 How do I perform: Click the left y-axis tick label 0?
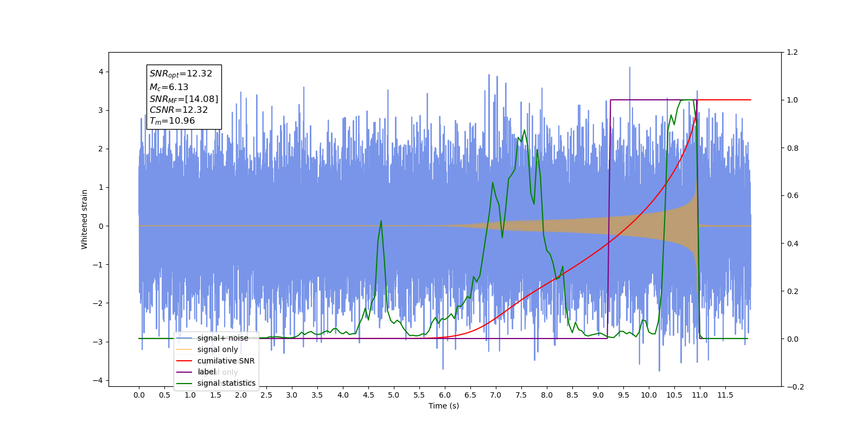[x=101, y=226]
